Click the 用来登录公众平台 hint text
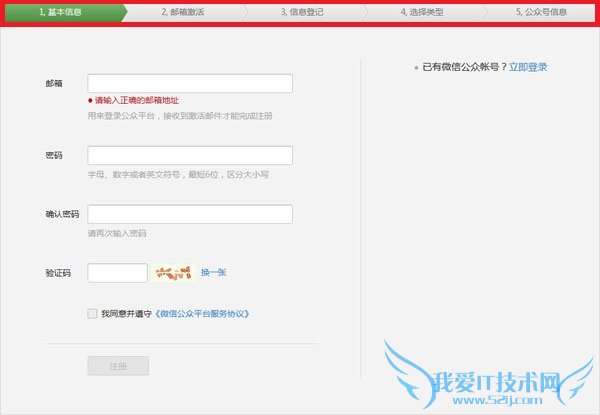Image resolution: width=600 pixels, height=415 pixels. (x=180, y=116)
